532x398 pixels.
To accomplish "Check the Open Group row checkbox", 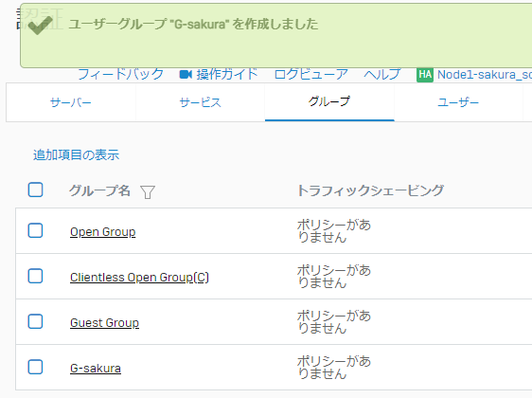I will [35, 230].
